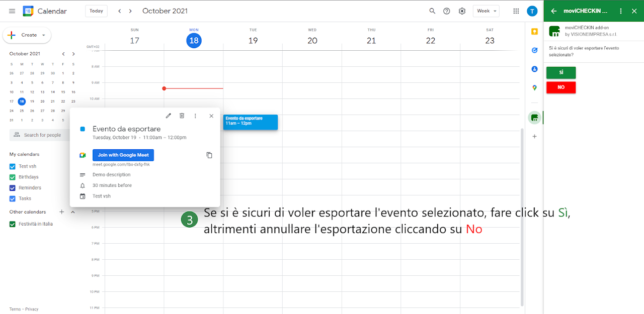Open Google Maps in side panel
Image resolution: width=644 pixels, height=314 pixels.
(x=534, y=88)
